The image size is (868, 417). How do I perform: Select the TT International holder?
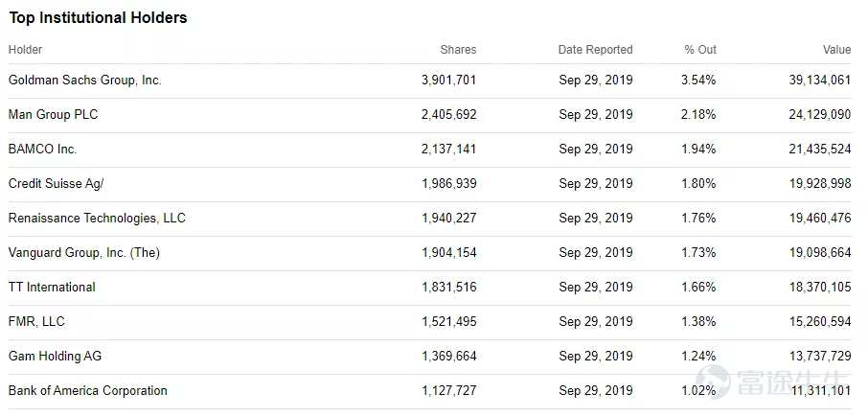pos(52,288)
